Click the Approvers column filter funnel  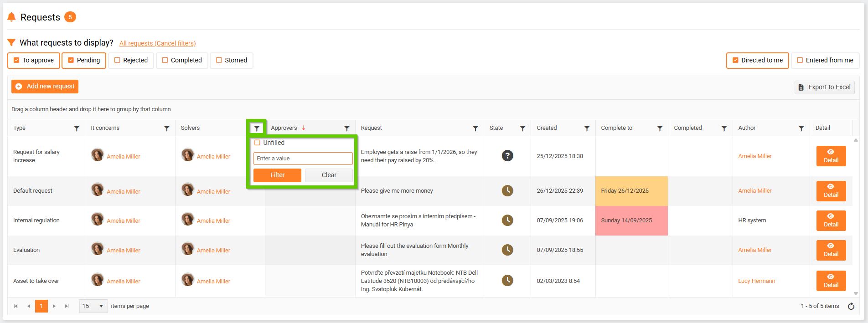346,128
